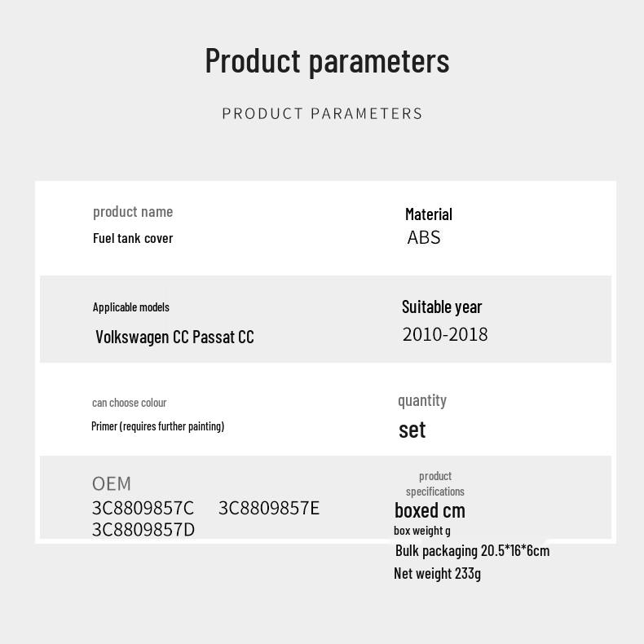Image resolution: width=644 pixels, height=644 pixels.
Task: Select "Primer (requires further painting)" text
Action: (157, 426)
